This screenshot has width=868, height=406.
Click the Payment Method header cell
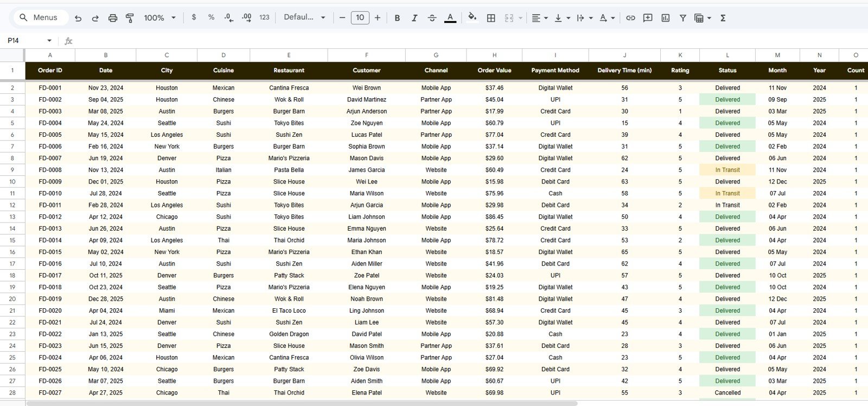point(555,71)
